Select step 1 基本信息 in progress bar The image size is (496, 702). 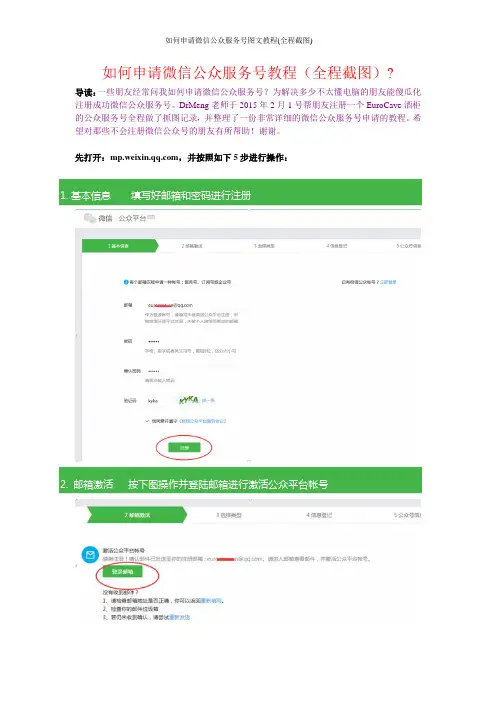coord(120,246)
